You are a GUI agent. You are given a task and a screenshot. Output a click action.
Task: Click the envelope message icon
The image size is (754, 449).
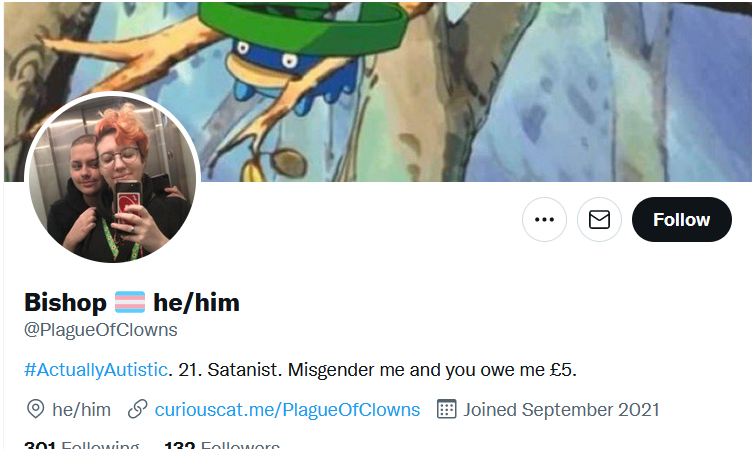click(599, 219)
